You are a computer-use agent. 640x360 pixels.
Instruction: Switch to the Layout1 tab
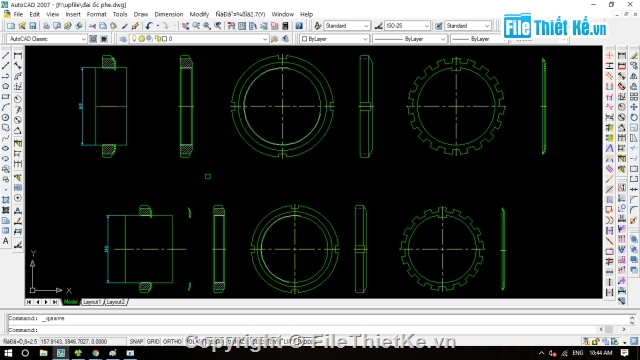click(91, 302)
